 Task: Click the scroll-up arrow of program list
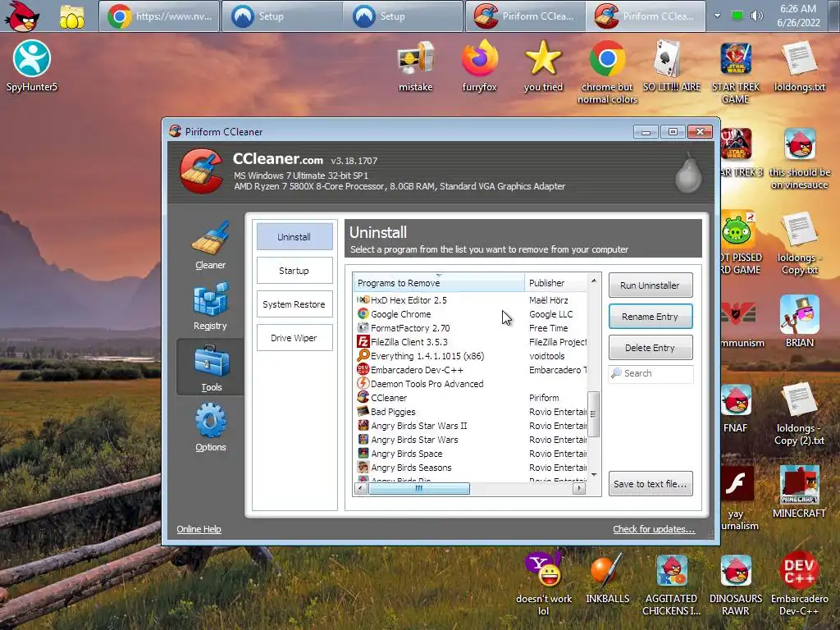[594, 281]
